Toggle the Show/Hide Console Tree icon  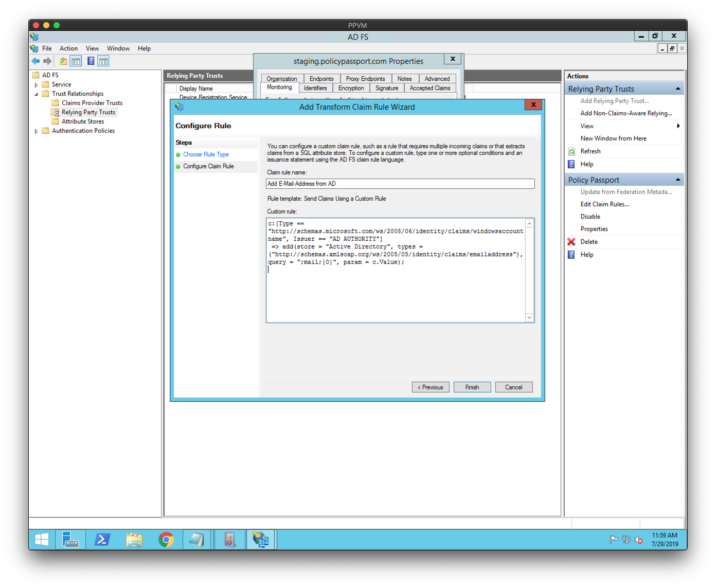[x=76, y=61]
